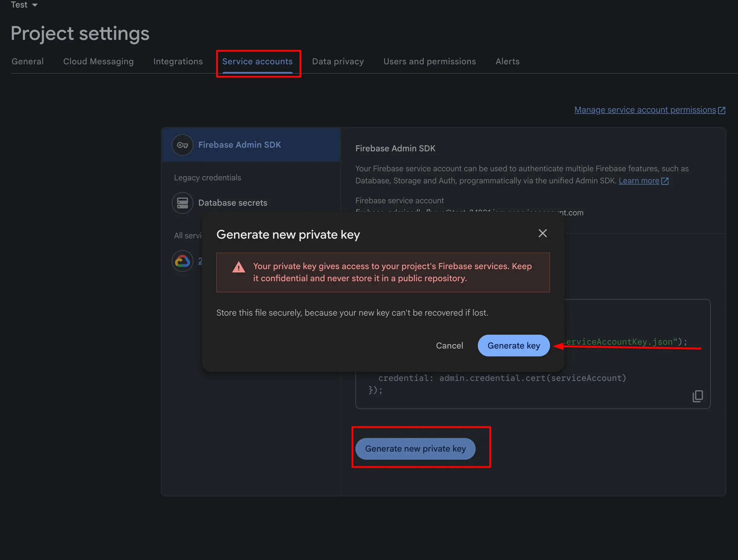738x560 pixels.
Task: Confirm with the Generate key button
Action: tap(513, 346)
